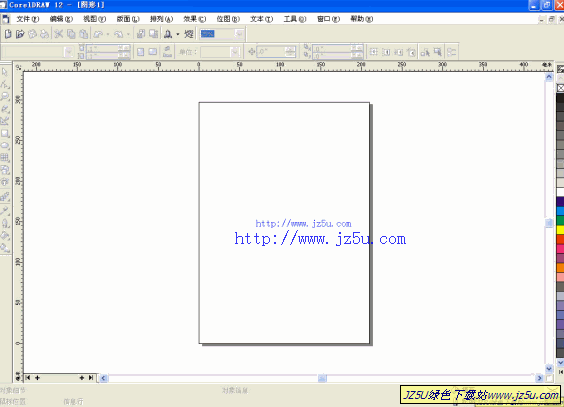Image resolution: width=564 pixels, height=407 pixels.
Task: Click the Paste icon in toolbar
Action: [83, 34]
